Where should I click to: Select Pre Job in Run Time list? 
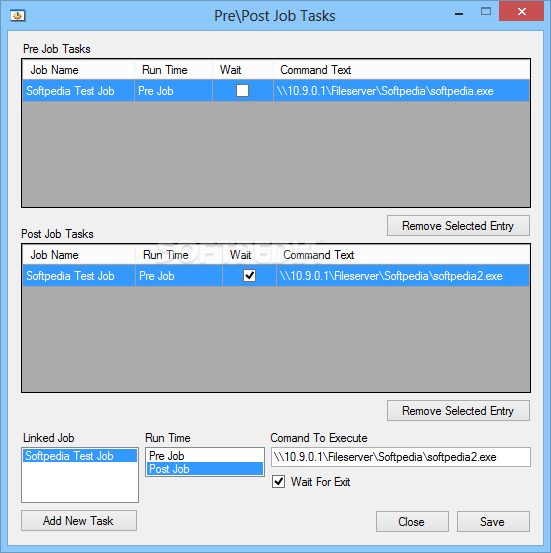click(x=205, y=456)
